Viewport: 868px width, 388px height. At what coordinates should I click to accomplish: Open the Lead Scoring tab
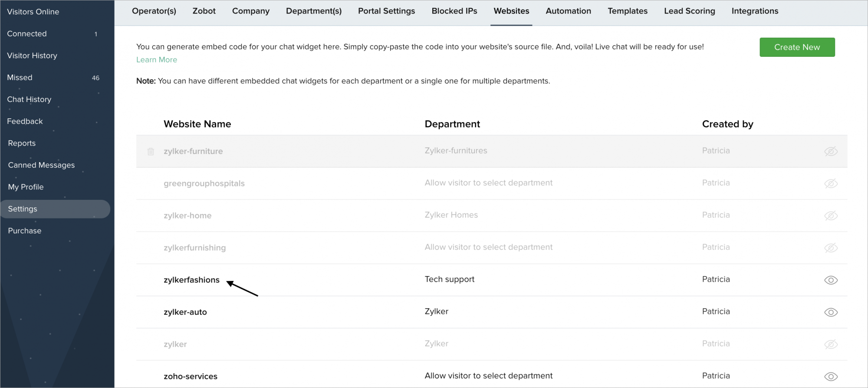690,11
